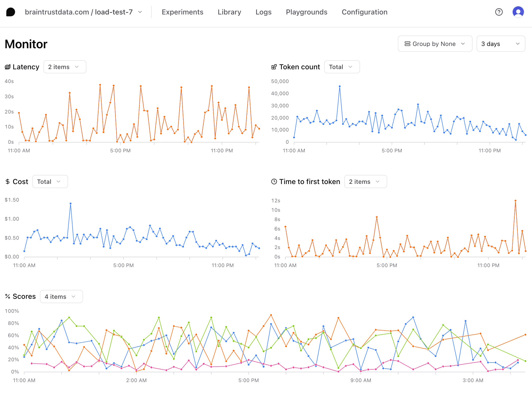Image resolution: width=532 pixels, height=394 pixels.
Task: Click the 40s label on Latency axis
Action: click(x=9, y=81)
